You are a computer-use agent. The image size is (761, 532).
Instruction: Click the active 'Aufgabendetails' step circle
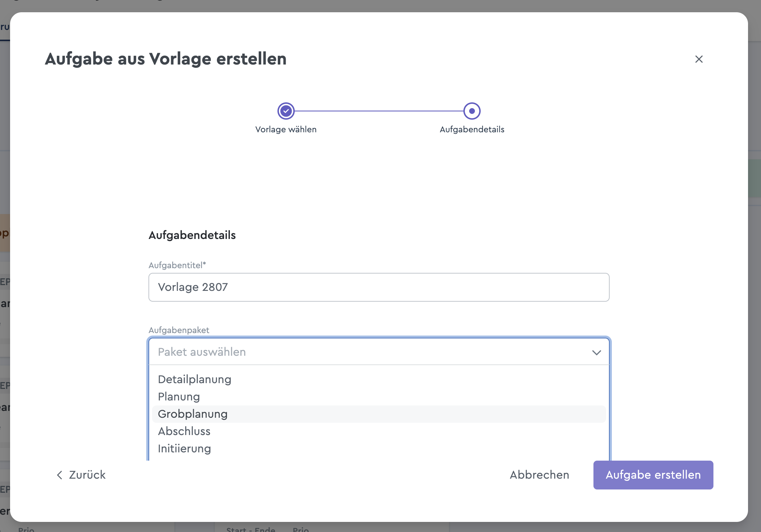[472, 111]
